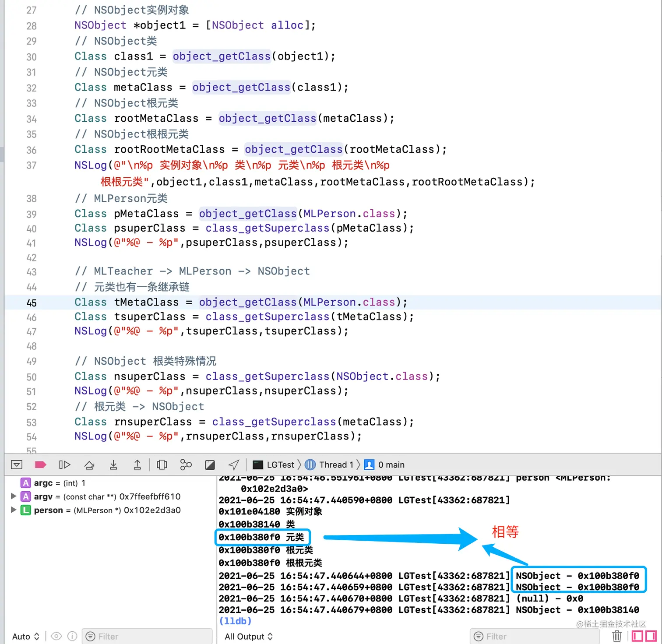Click "[NSObject alloc]" on line 28

tap(258, 25)
